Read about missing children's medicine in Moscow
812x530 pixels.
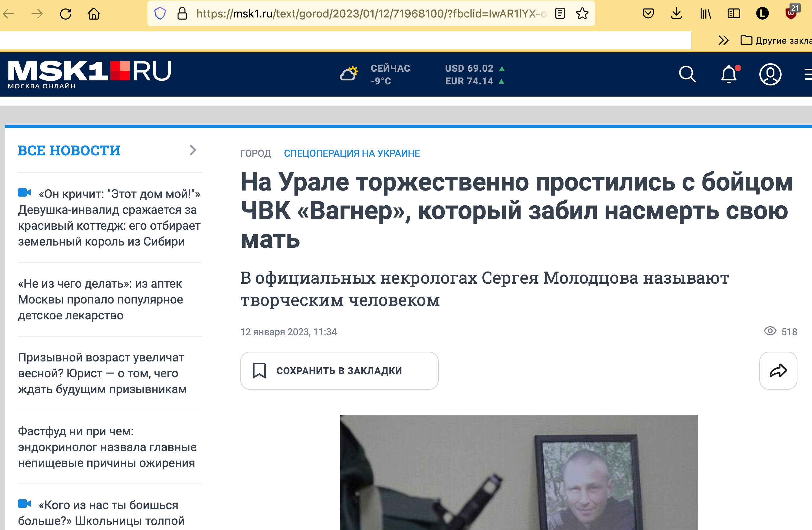tap(101, 300)
